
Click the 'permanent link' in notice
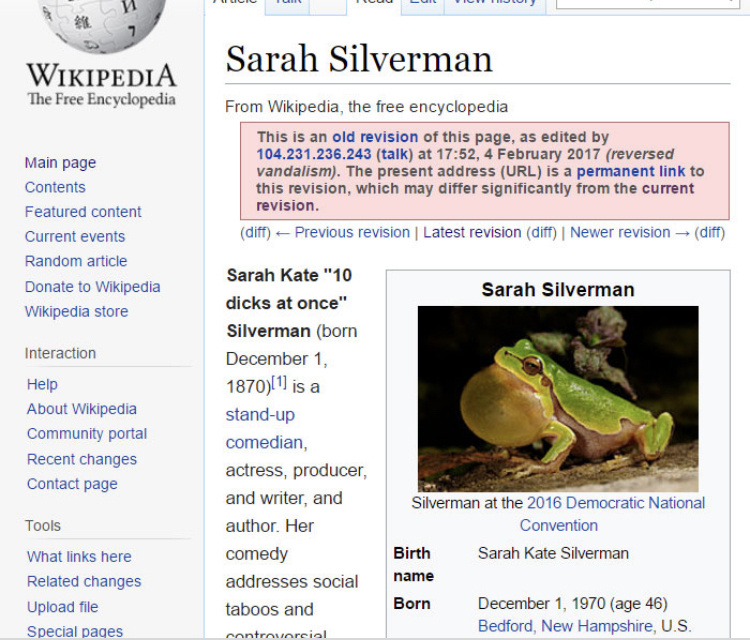coord(631,171)
